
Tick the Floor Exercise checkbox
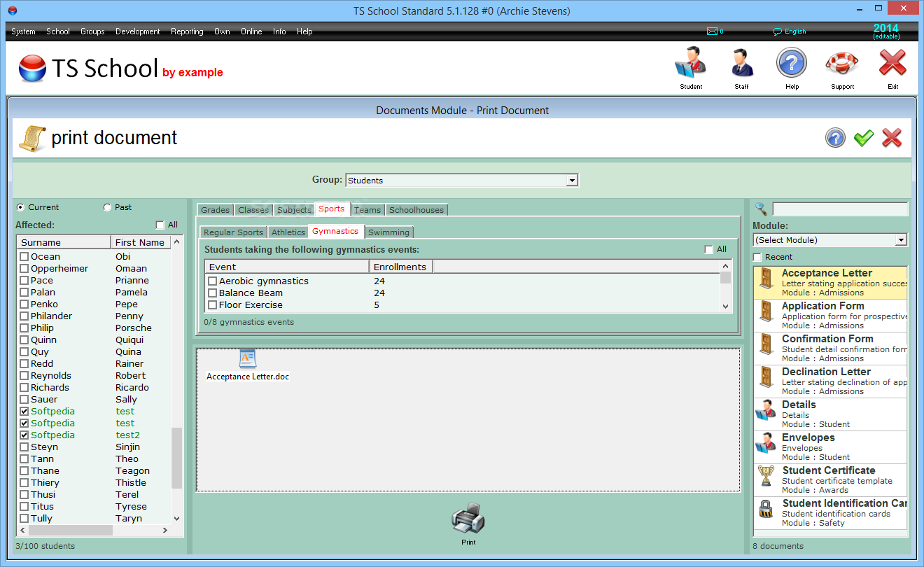click(x=213, y=305)
